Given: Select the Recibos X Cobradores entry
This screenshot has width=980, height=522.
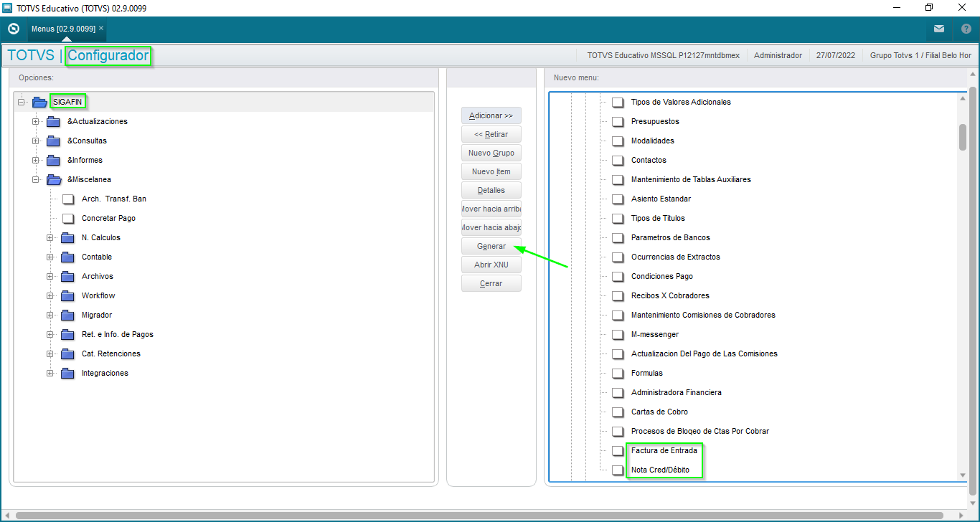Looking at the screenshot, I should (670, 295).
